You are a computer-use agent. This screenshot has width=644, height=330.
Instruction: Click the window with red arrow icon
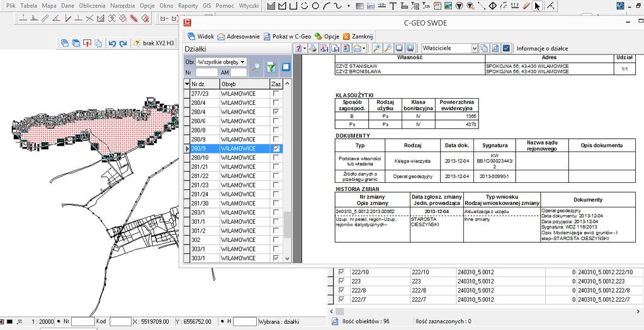point(87,43)
